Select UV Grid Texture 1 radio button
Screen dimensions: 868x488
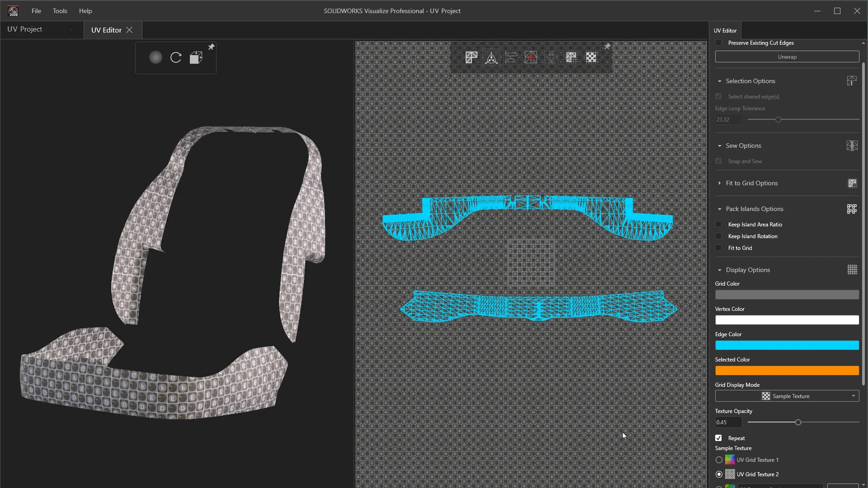tap(719, 460)
